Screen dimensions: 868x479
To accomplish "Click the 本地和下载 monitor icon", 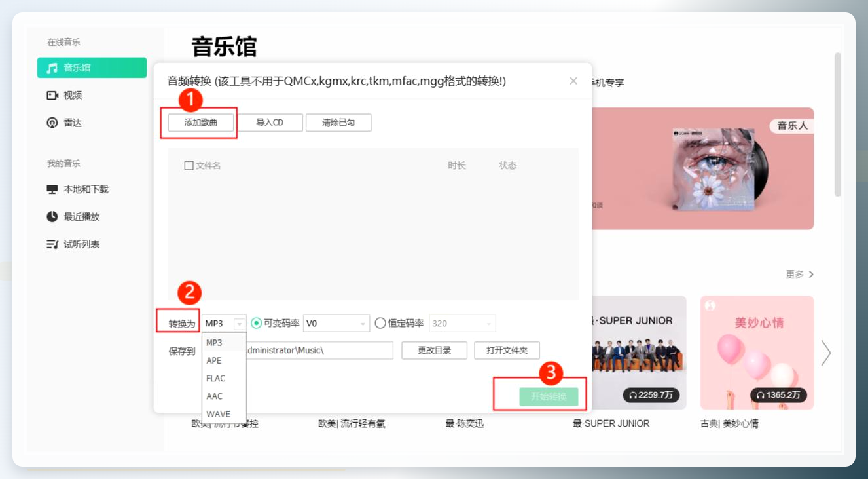I will pyautogui.click(x=52, y=189).
